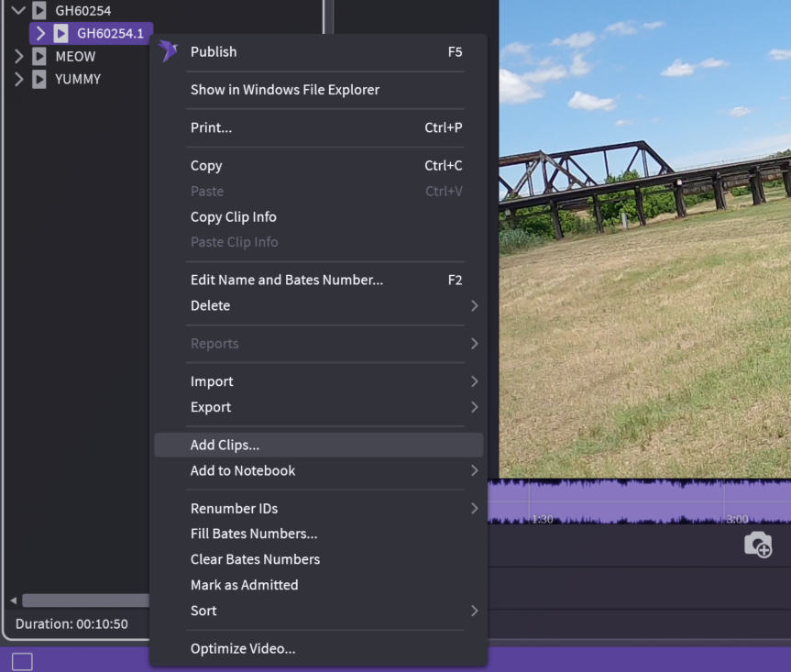Select Copy Clip Info
791x672 pixels.
pos(233,217)
